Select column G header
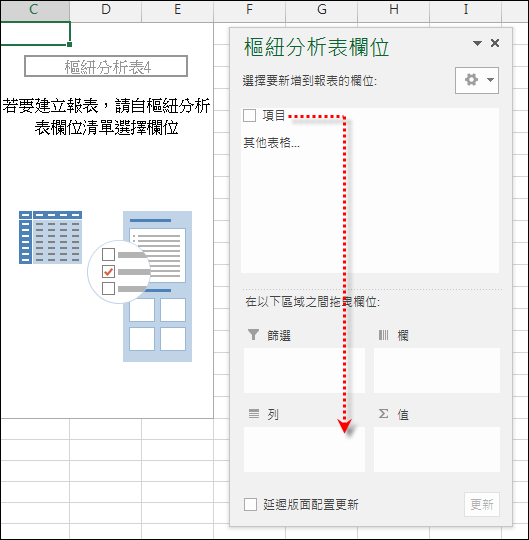This screenshot has height=540, width=529. [322, 10]
